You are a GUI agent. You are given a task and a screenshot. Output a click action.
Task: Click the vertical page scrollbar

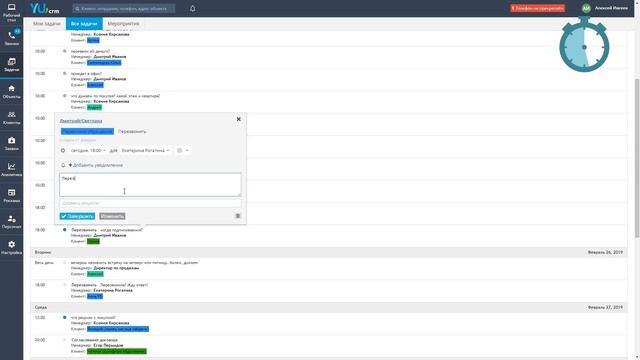click(637, 157)
